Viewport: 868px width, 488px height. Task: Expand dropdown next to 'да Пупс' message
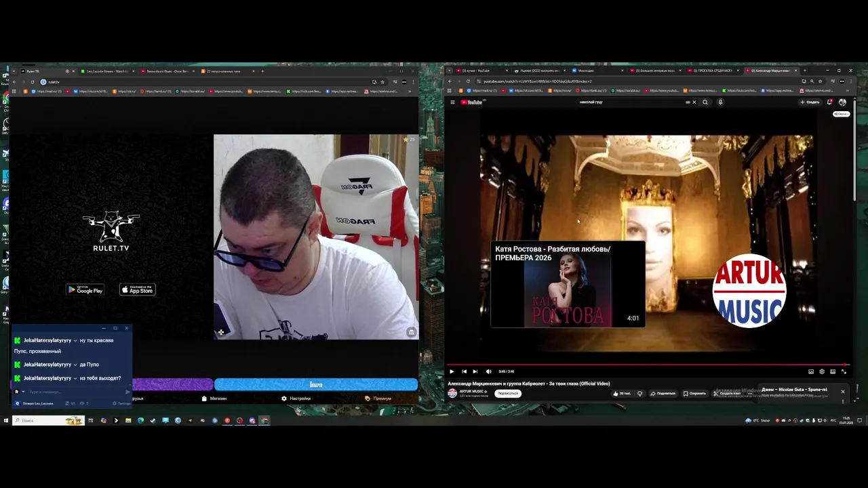pos(75,365)
